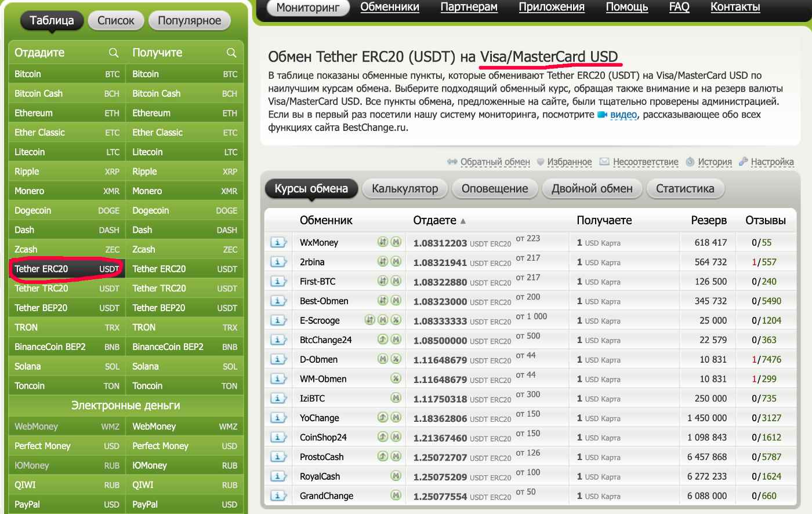The image size is (812, 514).
Task: Select Monero XMR in Отдадите column
Action: [67, 191]
